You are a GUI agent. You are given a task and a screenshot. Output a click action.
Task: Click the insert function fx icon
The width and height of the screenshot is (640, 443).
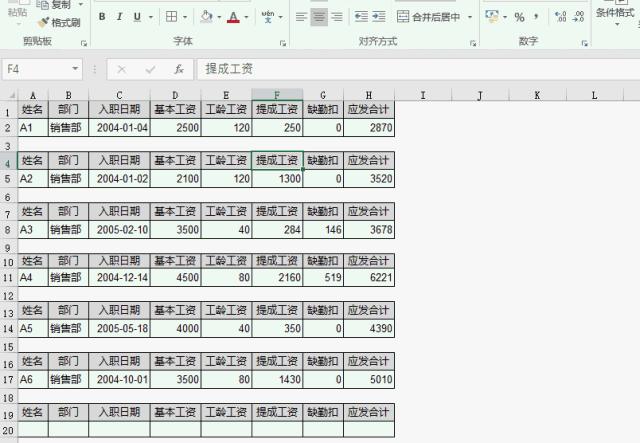coord(179,69)
